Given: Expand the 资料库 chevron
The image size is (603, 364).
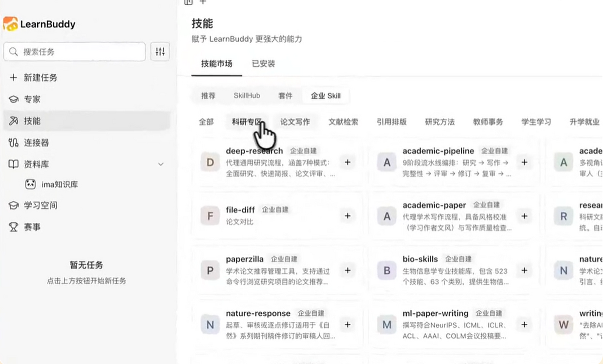Looking at the screenshot, I should pos(161,164).
